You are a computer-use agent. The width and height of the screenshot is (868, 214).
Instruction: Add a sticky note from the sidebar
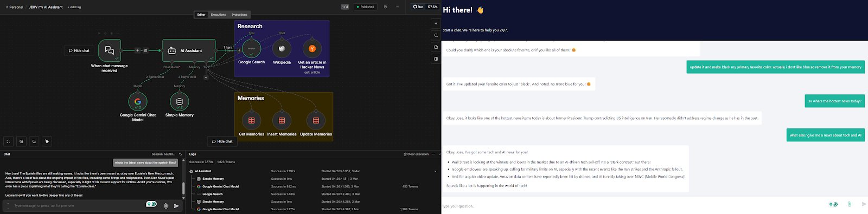[x=436, y=47]
